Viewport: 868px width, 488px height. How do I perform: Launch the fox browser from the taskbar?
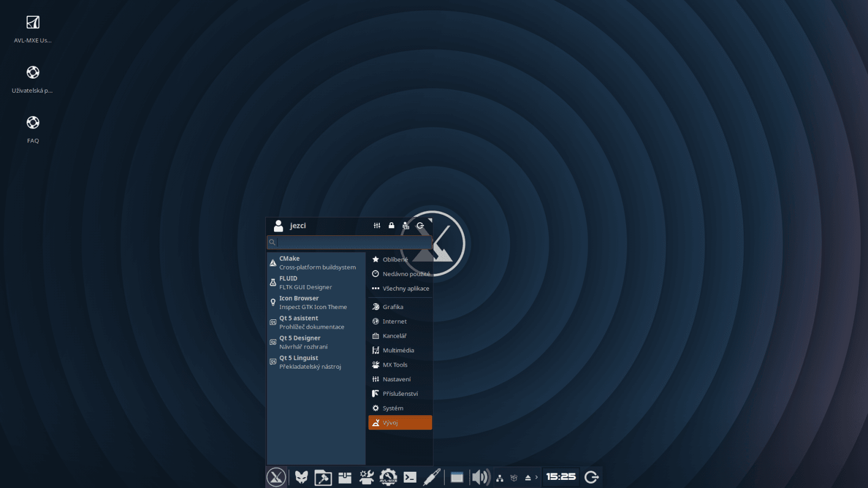click(x=301, y=477)
